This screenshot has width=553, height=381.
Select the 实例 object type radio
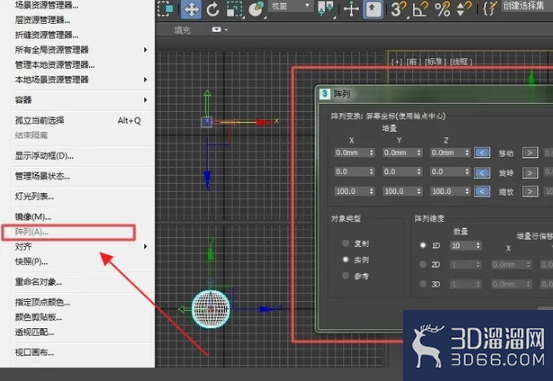tap(346, 259)
